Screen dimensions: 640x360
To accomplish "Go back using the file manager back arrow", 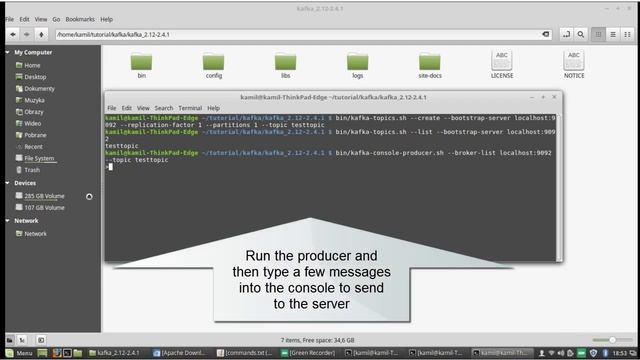I will [13, 35].
